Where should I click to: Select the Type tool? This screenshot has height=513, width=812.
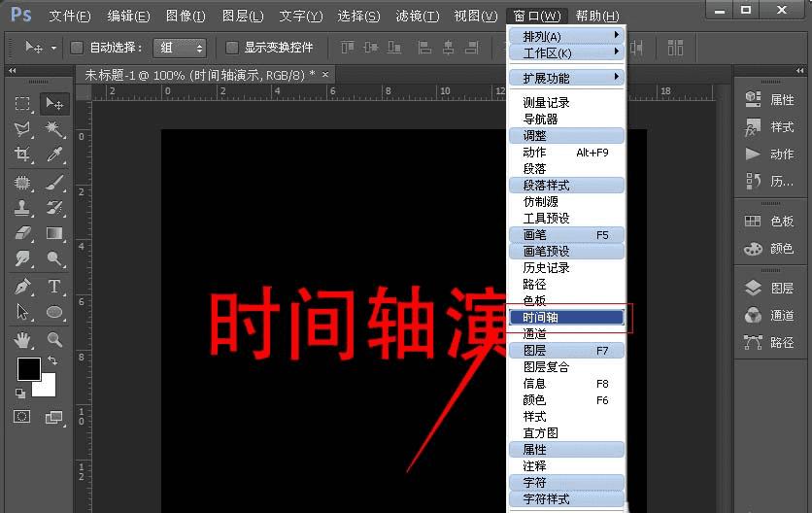(54, 287)
